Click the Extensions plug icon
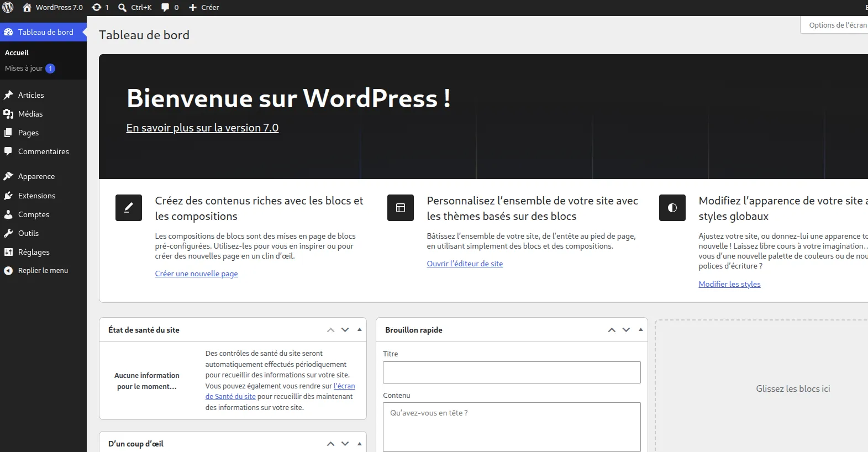868x452 pixels. 8,196
